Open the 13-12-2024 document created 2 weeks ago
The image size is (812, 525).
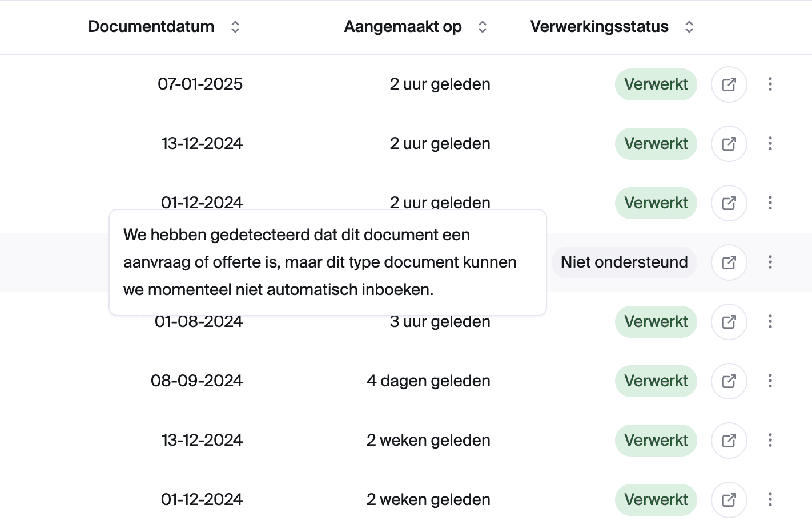(x=729, y=440)
